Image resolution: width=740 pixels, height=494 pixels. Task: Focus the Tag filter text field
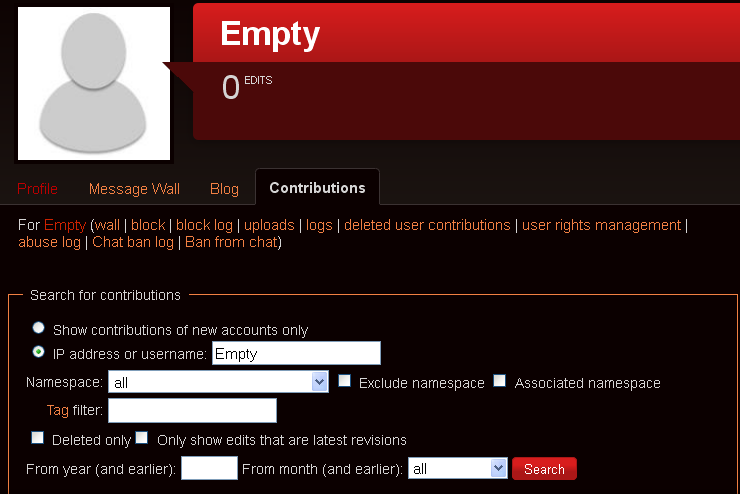tap(193, 410)
